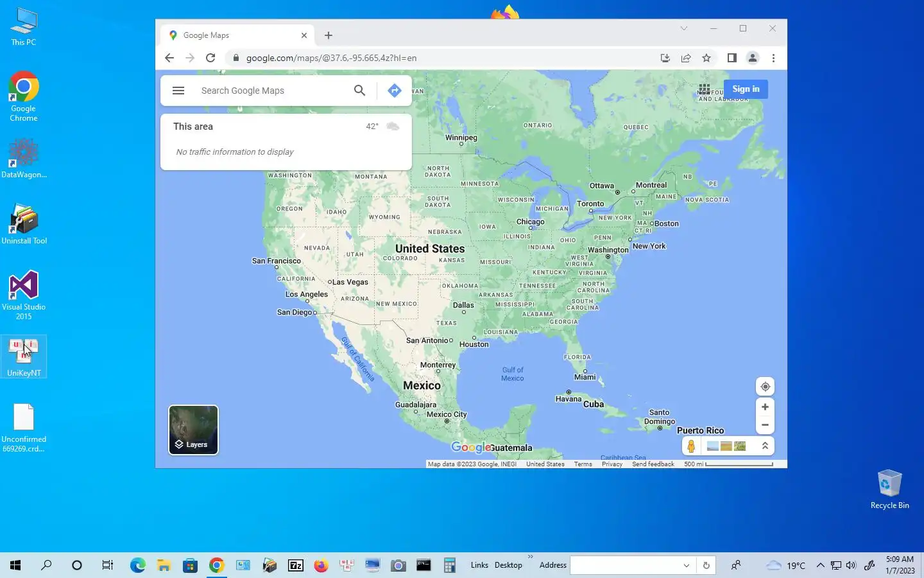
Task: Click the Privacy link at map bottom
Action: (612, 464)
